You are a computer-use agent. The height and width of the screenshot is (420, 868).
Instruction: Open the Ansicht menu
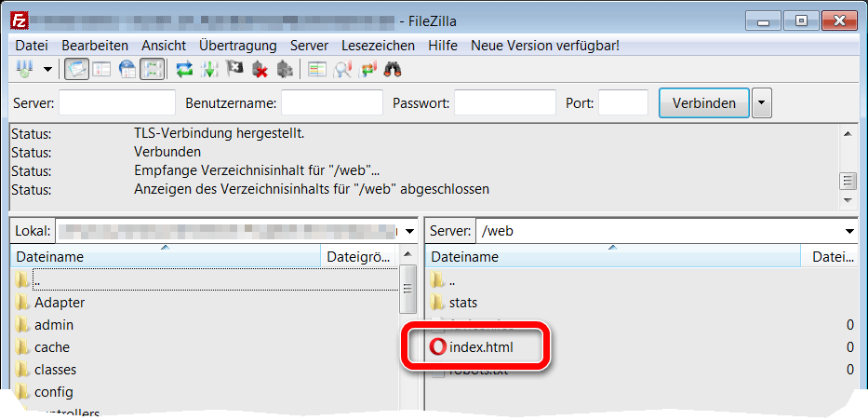(164, 46)
